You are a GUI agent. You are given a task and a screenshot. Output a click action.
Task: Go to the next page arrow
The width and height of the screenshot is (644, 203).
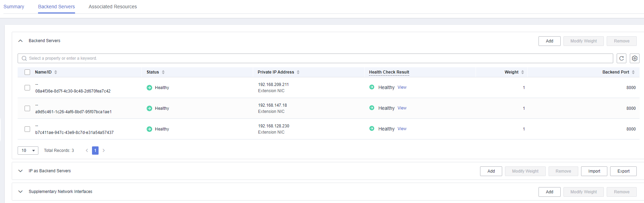pyautogui.click(x=103, y=151)
